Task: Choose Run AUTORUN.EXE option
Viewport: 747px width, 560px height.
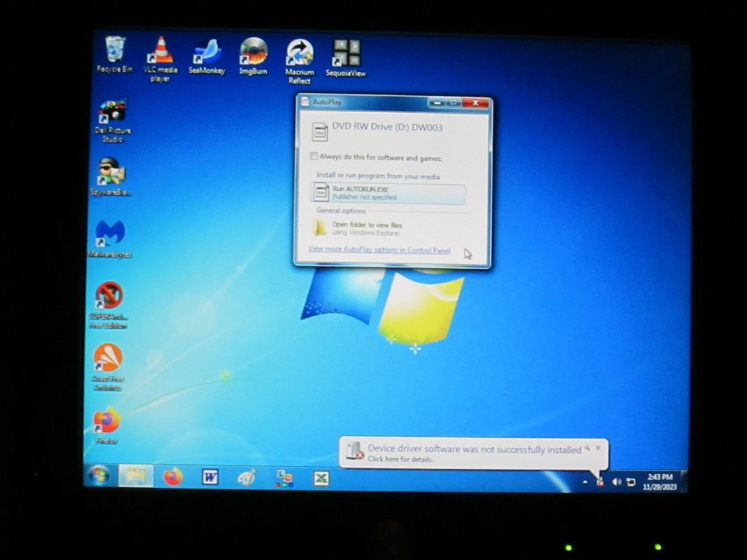Action: tap(389, 193)
